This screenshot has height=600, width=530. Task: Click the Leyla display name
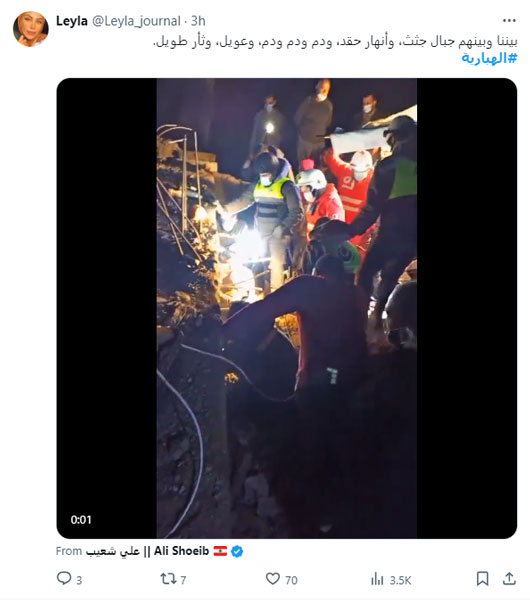click(72, 21)
